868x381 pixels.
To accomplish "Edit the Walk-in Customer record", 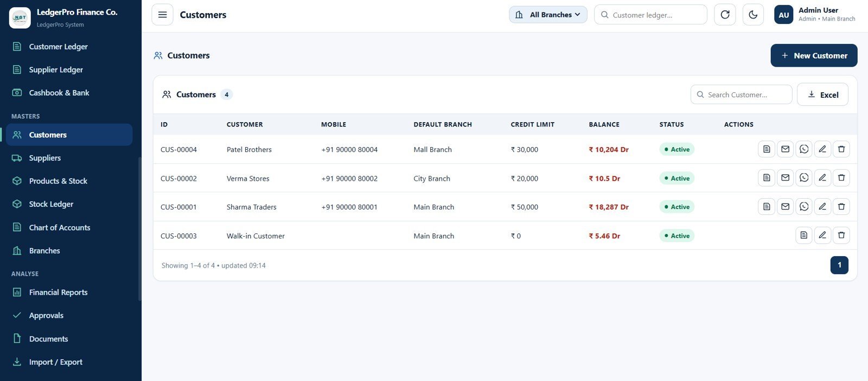I will 822,236.
